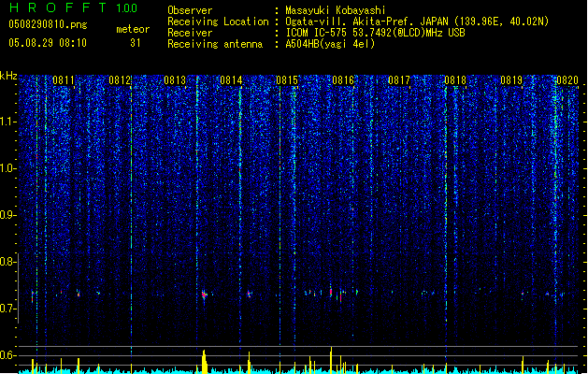588x374 pixels.
Task: Click the 1.0 kHz frequency label
Action: tap(7, 168)
